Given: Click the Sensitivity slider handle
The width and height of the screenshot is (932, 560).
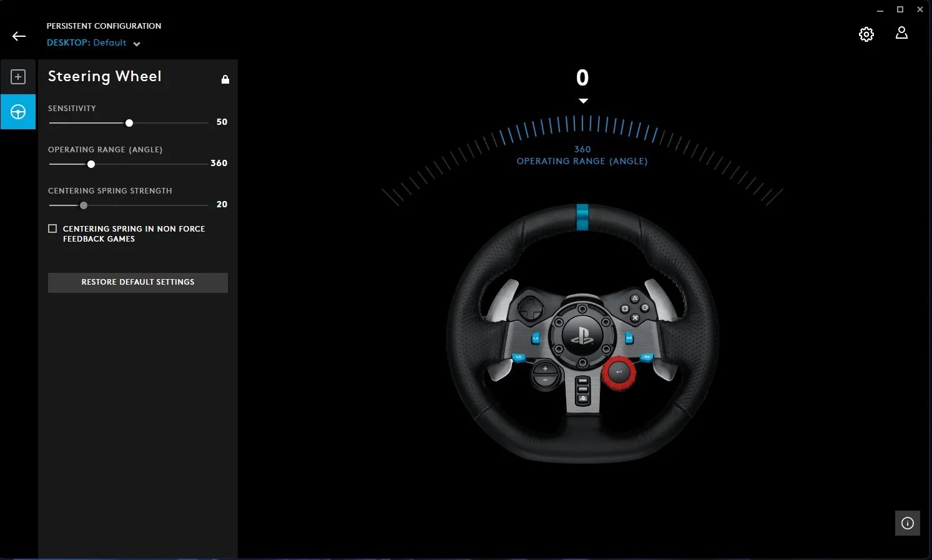Looking at the screenshot, I should point(129,123).
